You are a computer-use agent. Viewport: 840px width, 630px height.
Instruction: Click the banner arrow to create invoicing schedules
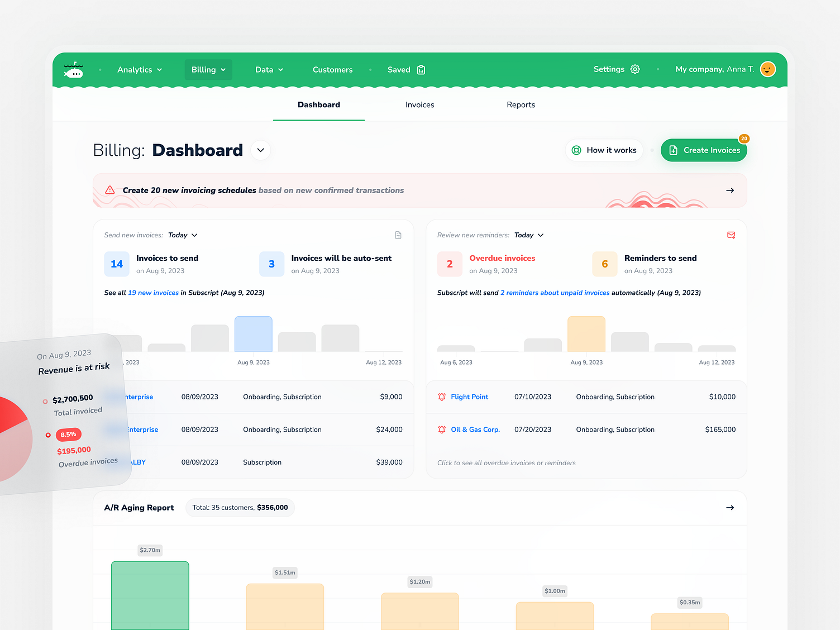[730, 190]
